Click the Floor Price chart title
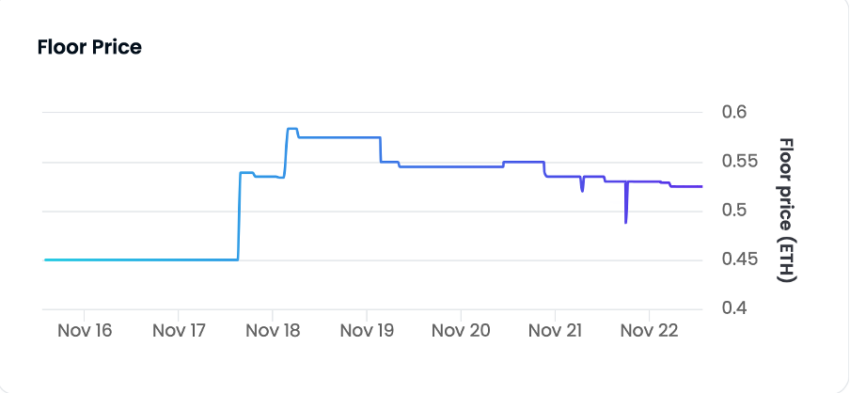The width and height of the screenshot is (850, 393). (89, 48)
